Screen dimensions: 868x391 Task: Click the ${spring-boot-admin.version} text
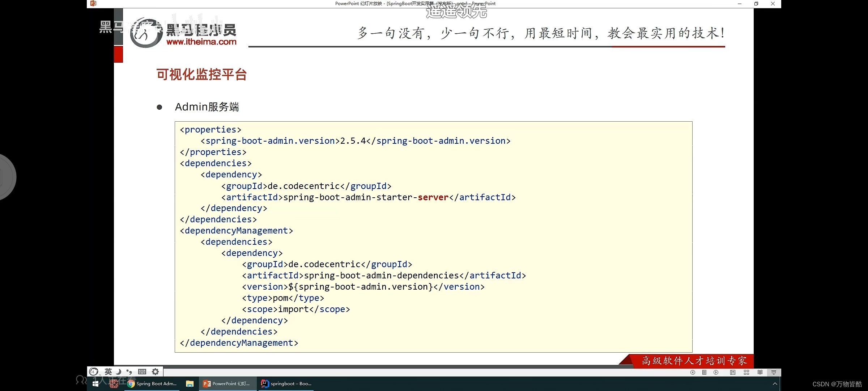point(361,287)
